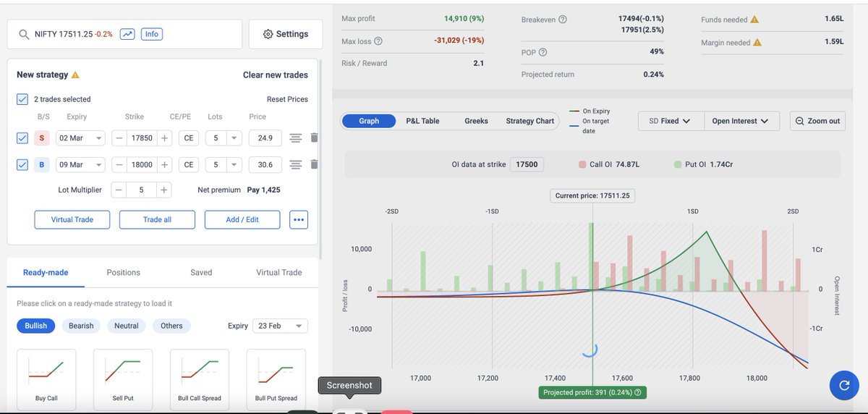
Task: Select the Graph view tab
Action: pos(369,121)
